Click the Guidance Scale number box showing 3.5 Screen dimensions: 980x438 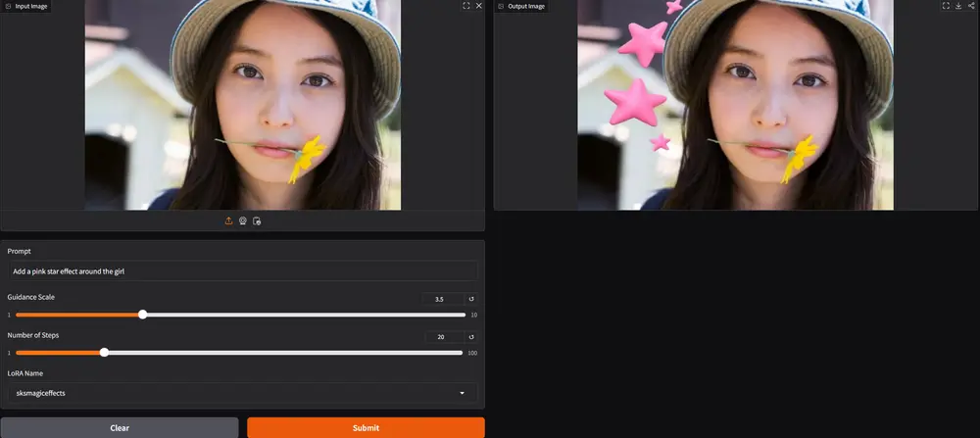click(443, 299)
